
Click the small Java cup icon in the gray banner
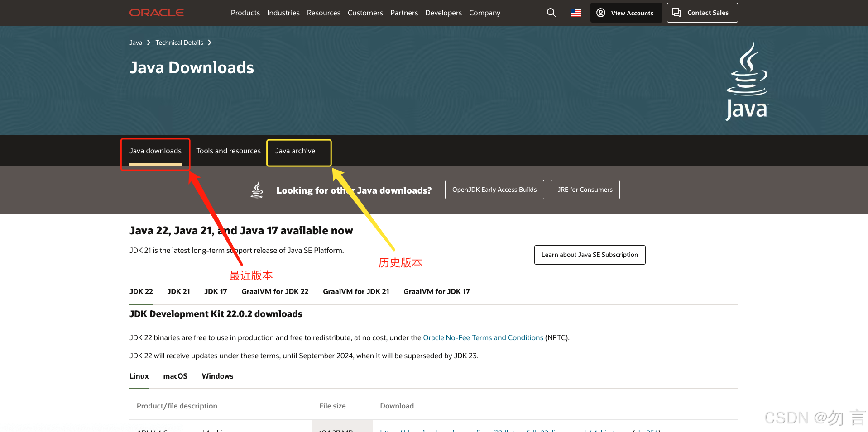tap(257, 190)
